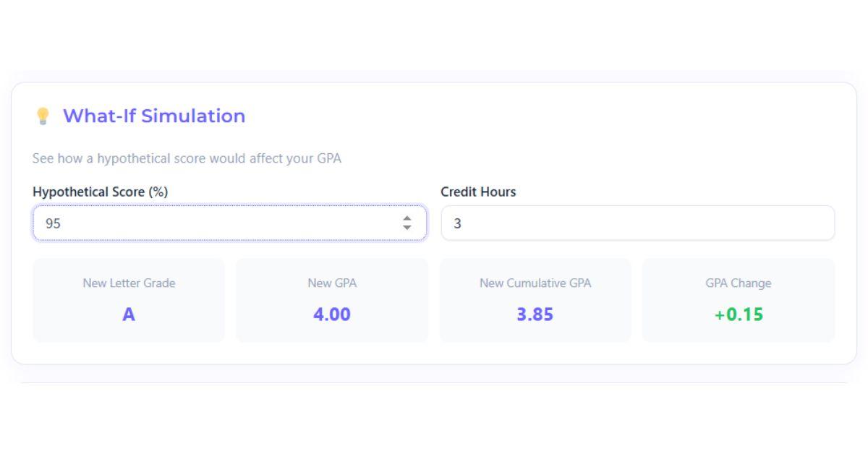Click the Credit Hours label

click(478, 192)
